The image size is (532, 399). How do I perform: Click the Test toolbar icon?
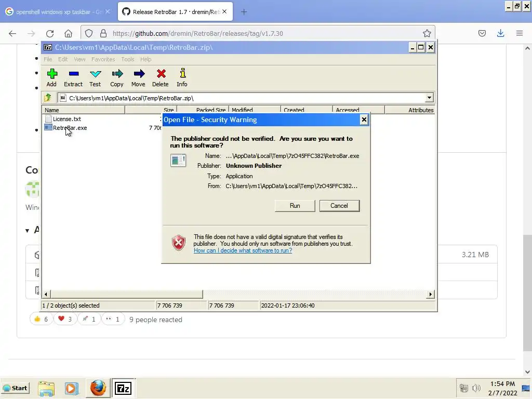pyautogui.click(x=95, y=78)
